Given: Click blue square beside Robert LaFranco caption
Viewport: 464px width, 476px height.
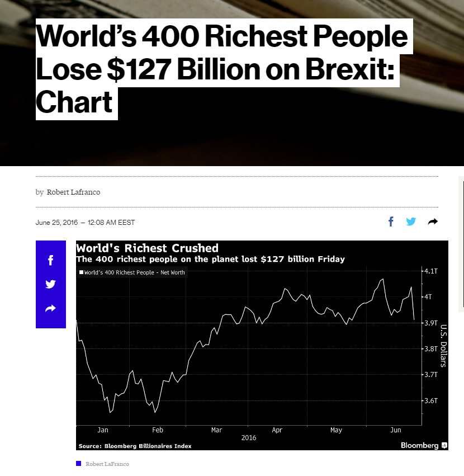Looking at the screenshot, I should pyautogui.click(x=79, y=464).
